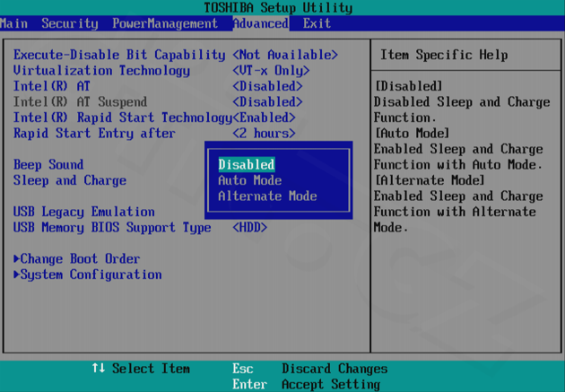Image resolution: width=565 pixels, height=392 pixels.
Task: Open the Not Available value field
Action: tap(285, 55)
